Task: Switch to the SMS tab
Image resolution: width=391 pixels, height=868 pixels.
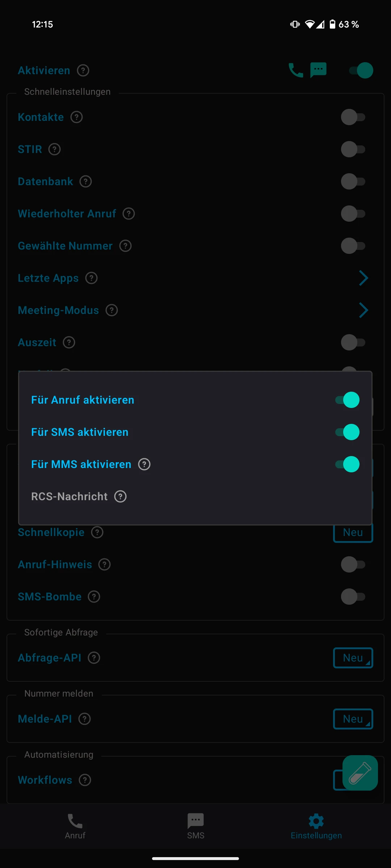Action: [195, 826]
